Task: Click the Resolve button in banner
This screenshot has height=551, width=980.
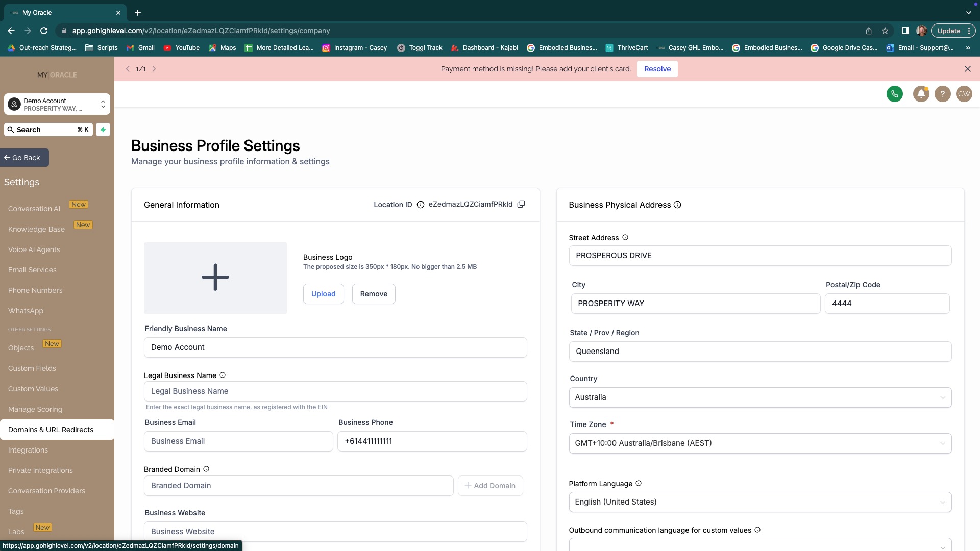Action: click(x=657, y=69)
